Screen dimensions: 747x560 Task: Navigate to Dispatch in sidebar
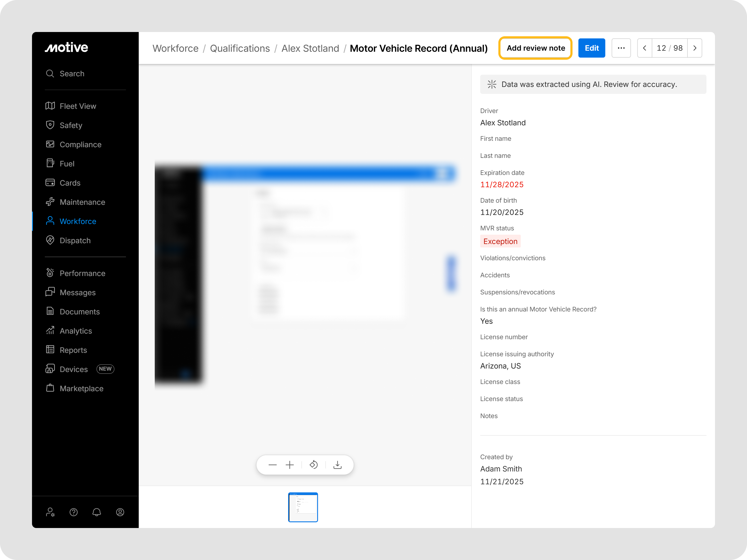click(75, 241)
